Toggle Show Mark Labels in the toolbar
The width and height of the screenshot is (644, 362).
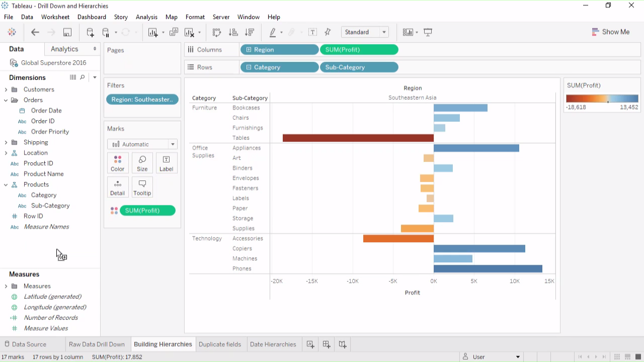click(312, 32)
